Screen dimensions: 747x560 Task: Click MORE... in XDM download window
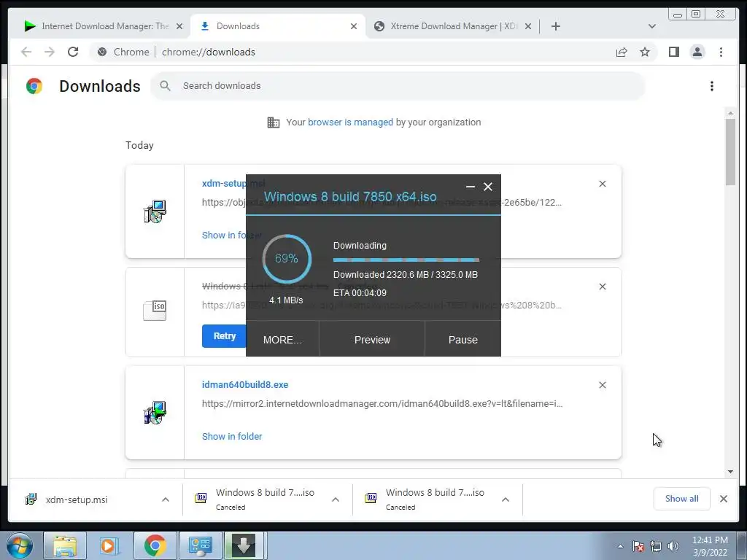(x=282, y=340)
